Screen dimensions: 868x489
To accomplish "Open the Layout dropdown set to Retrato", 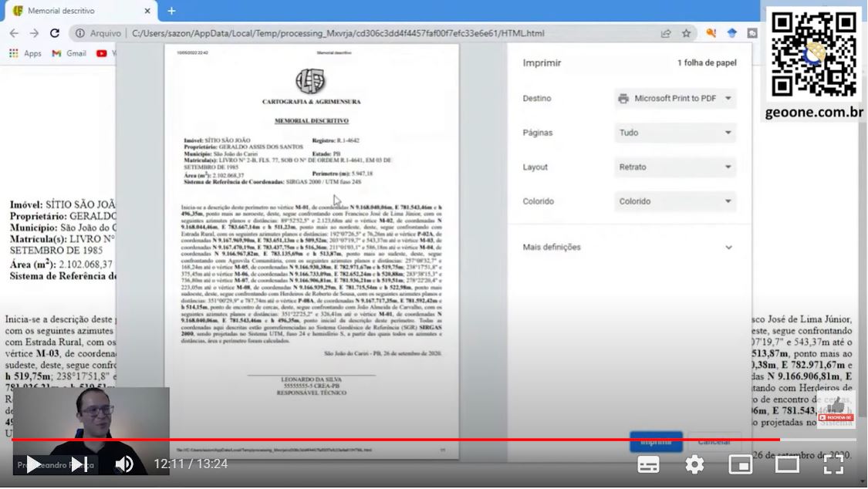I will coord(675,167).
